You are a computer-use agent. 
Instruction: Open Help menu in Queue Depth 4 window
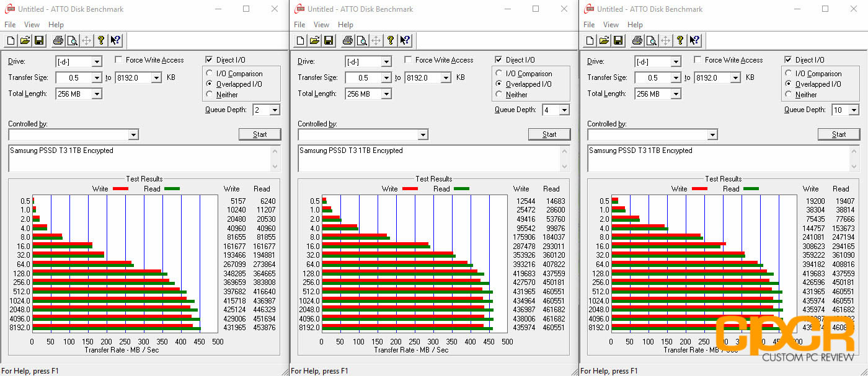pos(345,25)
